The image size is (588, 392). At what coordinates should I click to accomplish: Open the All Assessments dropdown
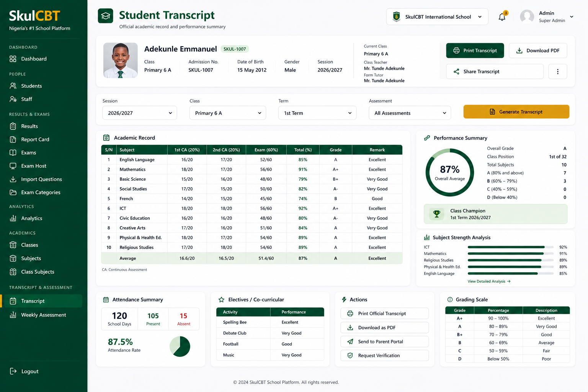point(410,113)
